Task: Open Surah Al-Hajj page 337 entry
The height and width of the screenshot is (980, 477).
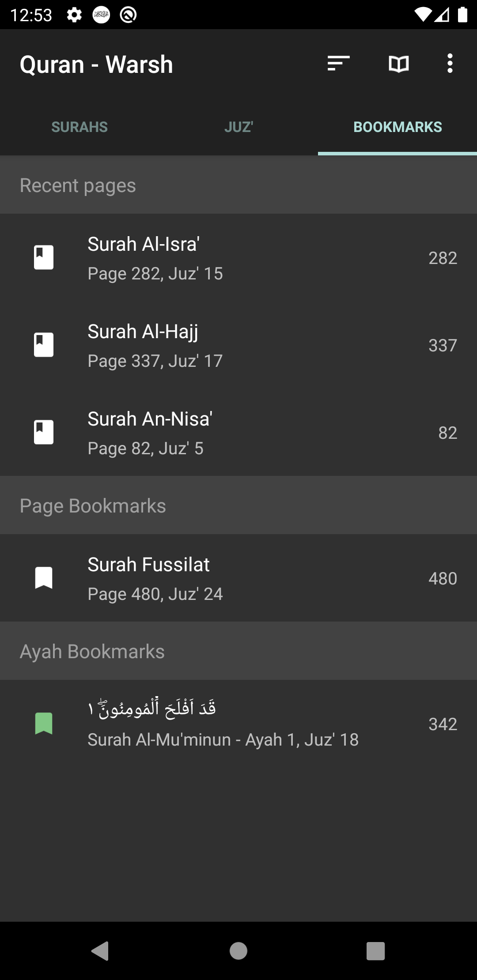Action: coord(238,345)
